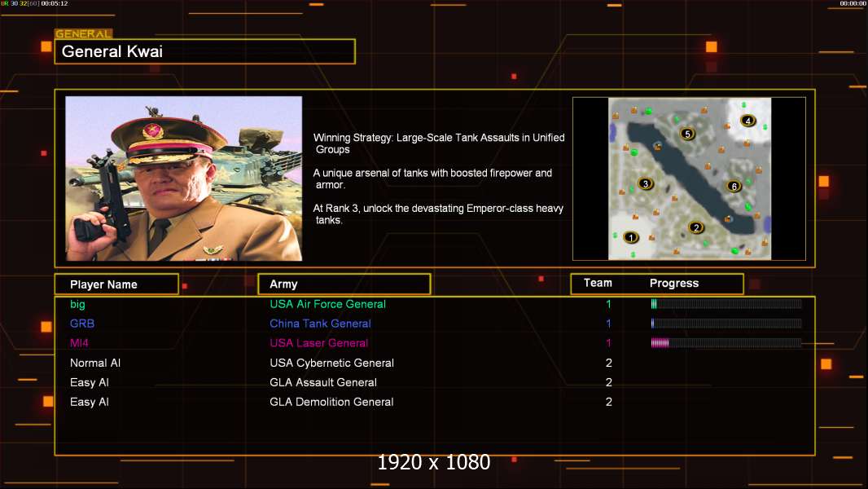Click China Tank General army entry
This screenshot has height=489, width=868.
coord(321,324)
